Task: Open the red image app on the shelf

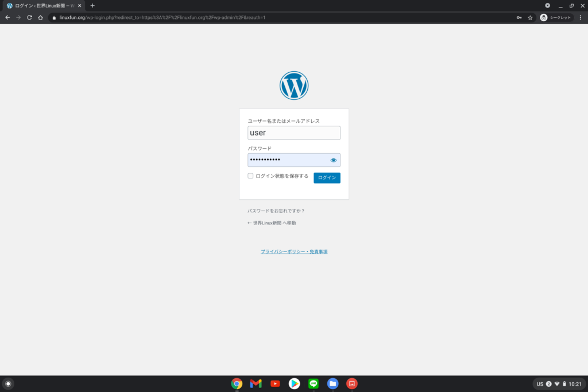Action: click(352, 384)
